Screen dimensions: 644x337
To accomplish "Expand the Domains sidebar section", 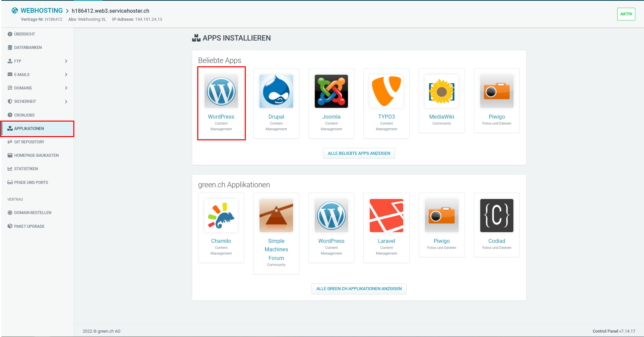I will coord(37,88).
